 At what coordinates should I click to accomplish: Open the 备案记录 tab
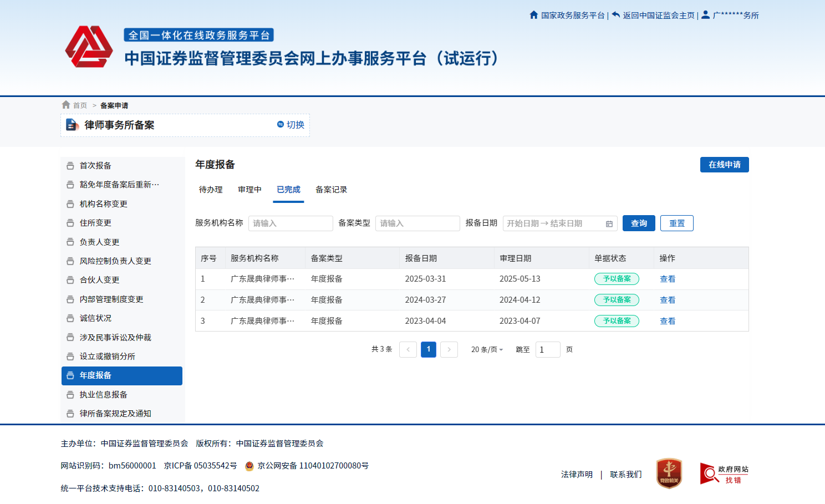[x=331, y=190]
